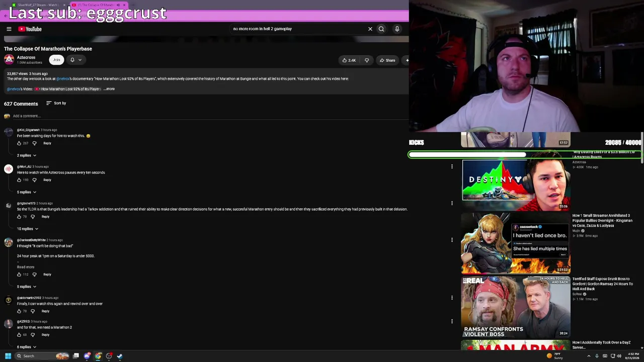
Task: Reply to the @aidomartin2992 comment
Action: pos(45,311)
